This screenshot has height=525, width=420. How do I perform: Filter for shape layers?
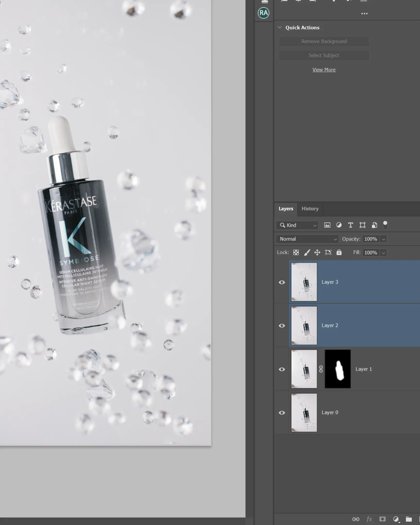pos(362,225)
